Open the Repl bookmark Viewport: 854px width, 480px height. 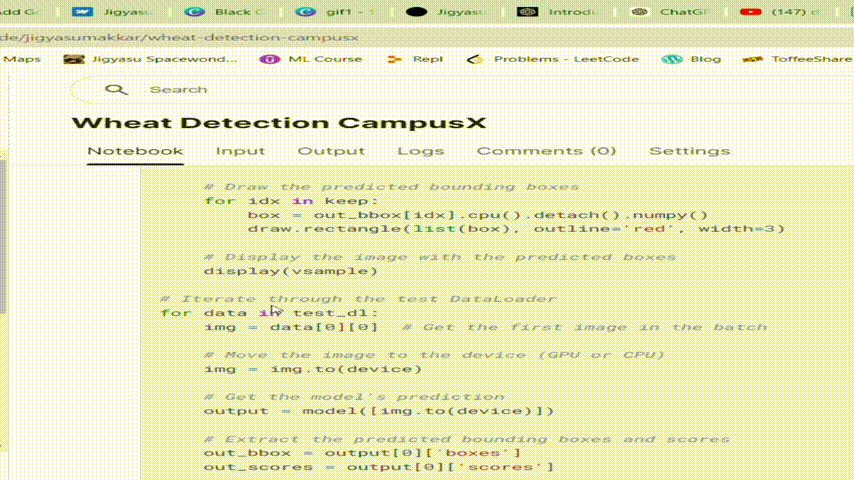(x=414, y=59)
